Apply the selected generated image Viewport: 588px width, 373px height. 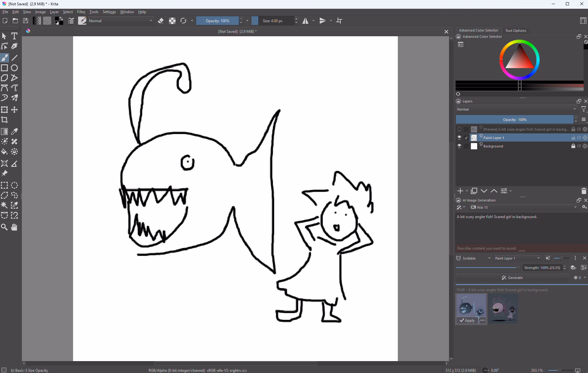[x=467, y=321]
